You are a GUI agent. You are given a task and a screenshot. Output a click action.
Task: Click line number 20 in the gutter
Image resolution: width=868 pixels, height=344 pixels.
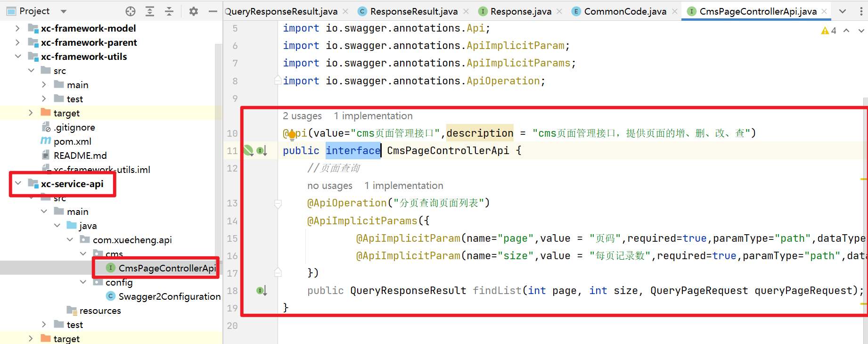pyautogui.click(x=232, y=326)
